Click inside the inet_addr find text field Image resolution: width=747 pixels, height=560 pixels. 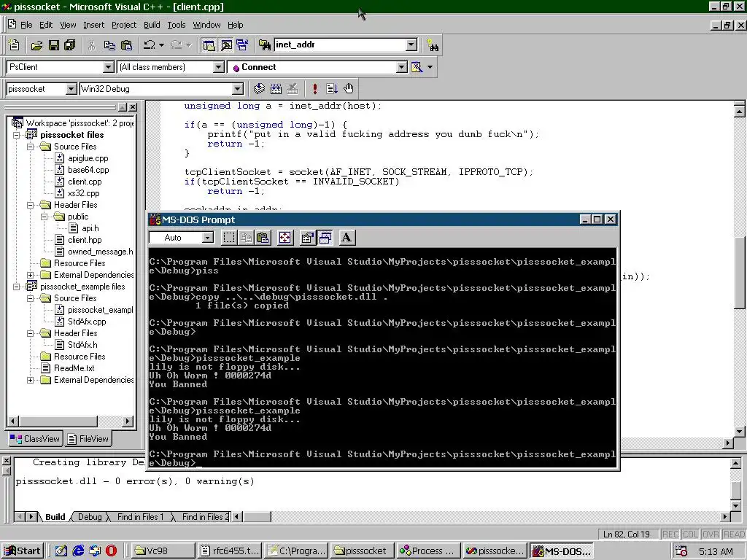click(x=340, y=44)
